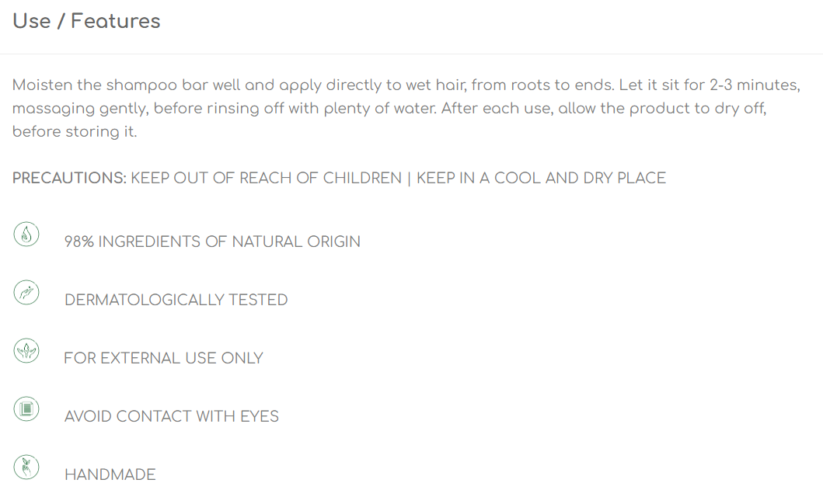Click the leaf icon next to Handmade

(x=26, y=468)
